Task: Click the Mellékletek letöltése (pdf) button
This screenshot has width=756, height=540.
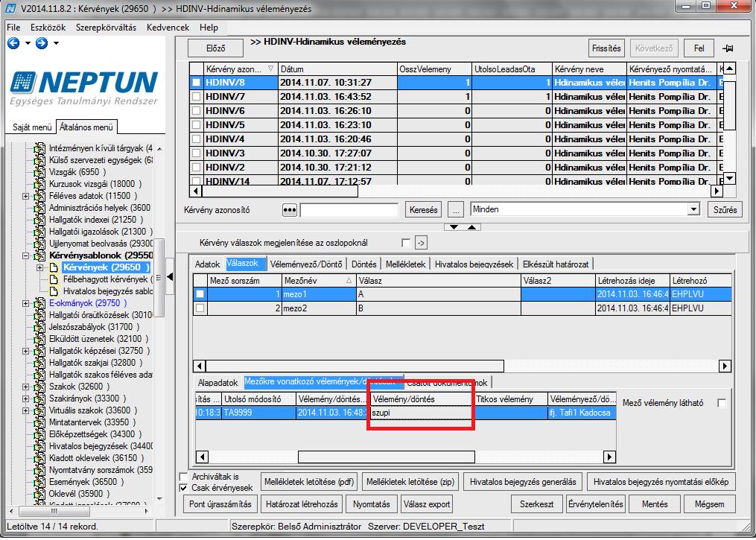Action: coord(309,482)
